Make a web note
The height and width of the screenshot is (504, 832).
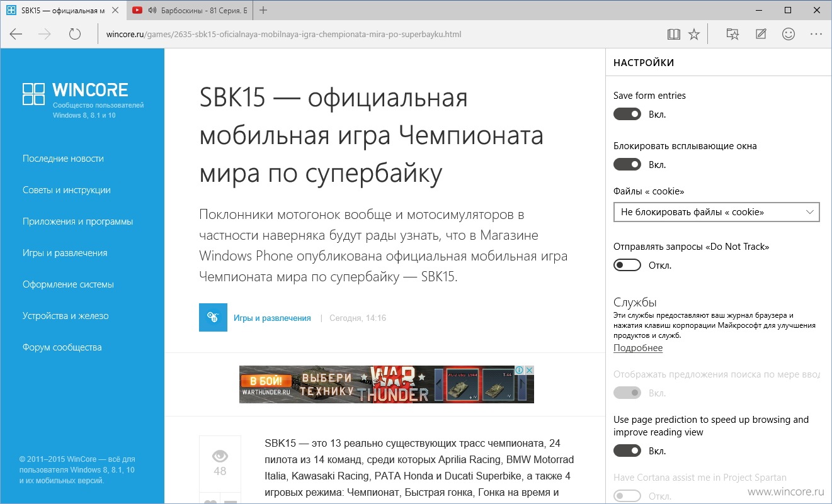click(761, 35)
